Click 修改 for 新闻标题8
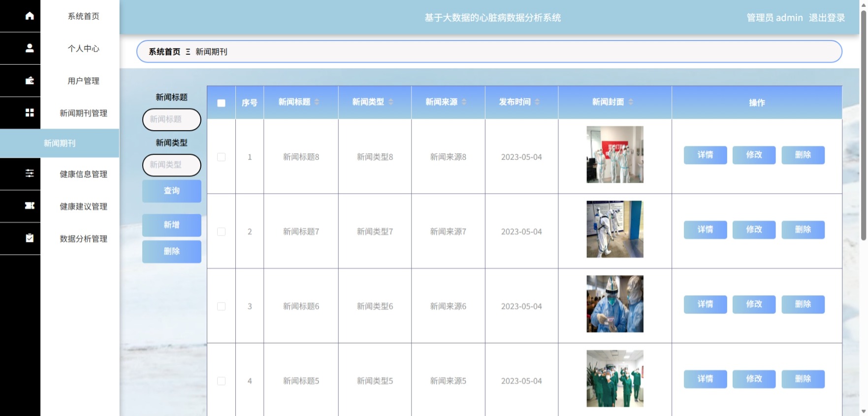The image size is (868, 416). point(754,155)
